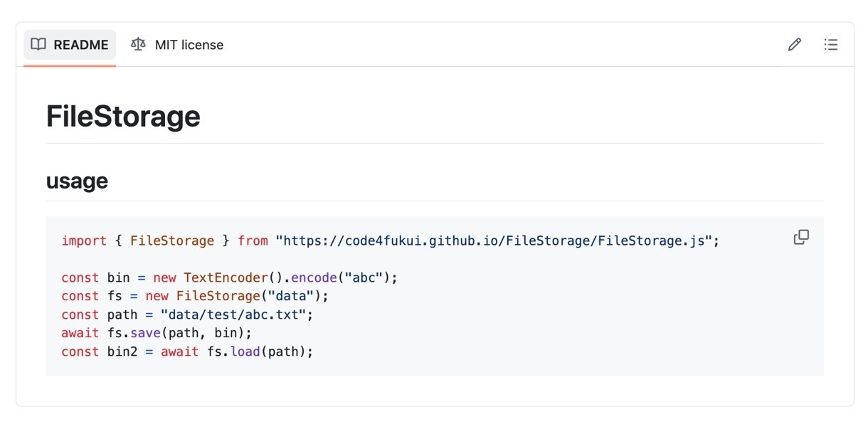868x434 pixels.
Task: Click the load method in fs.load line
Action: pos(245,351)
